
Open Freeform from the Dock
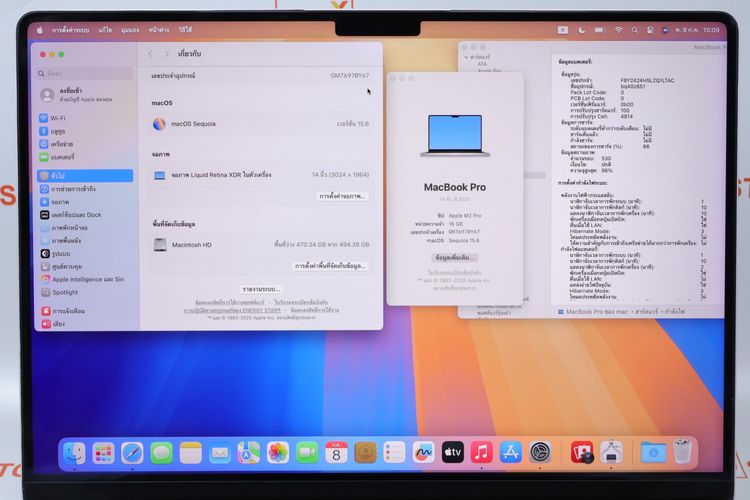(423, 453)
